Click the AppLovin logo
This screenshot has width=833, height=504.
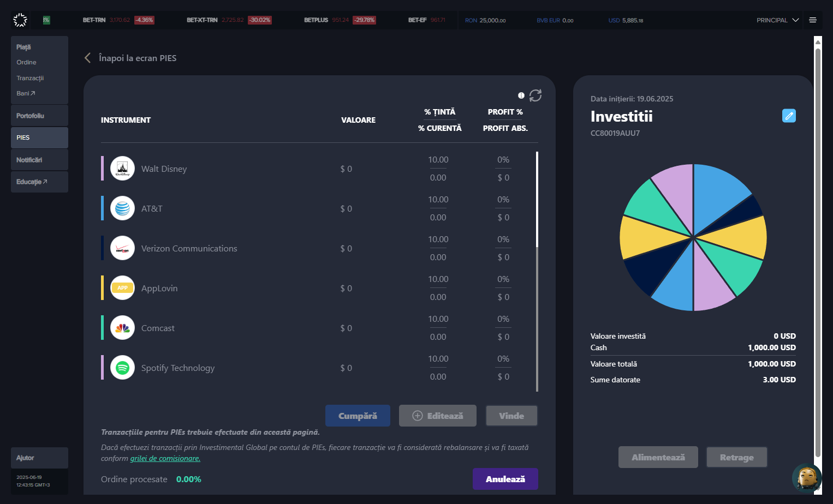coord(122,288)
